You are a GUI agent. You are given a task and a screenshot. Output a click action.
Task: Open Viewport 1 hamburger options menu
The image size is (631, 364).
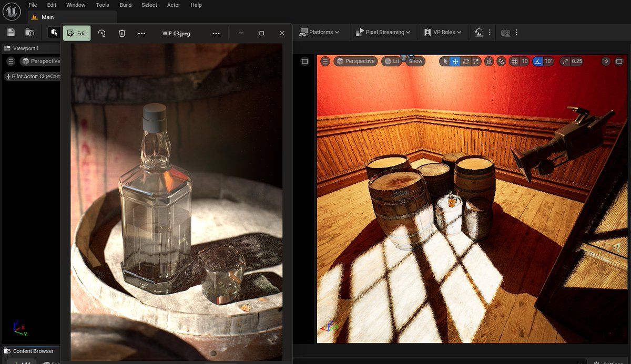[x=11, y=61]
